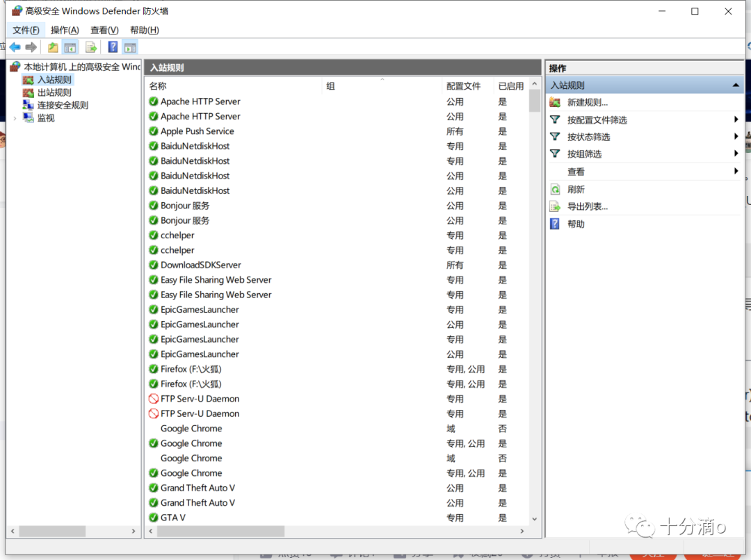
Task: Click the 导出列表 icon in the actions pane
Action: [555, 207]
